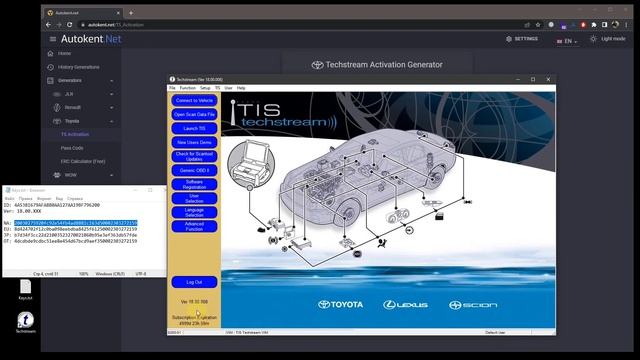Viewport: 640px width, 360px height.
Task: Open ERC Calculator (Free) sidebar link
Action: coord(83,161)
